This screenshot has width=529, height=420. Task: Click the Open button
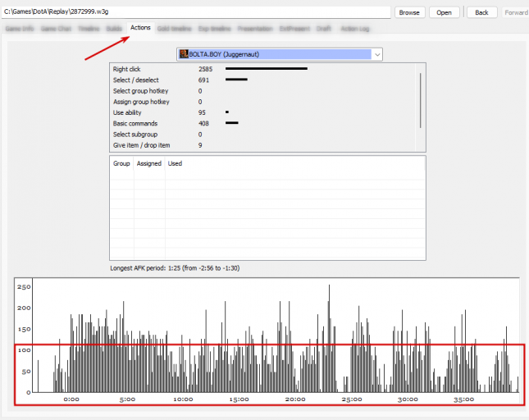[x=444, y=12]
